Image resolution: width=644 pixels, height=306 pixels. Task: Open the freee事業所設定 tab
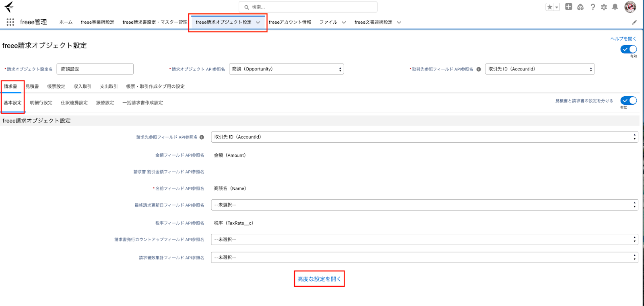[97, 22]
